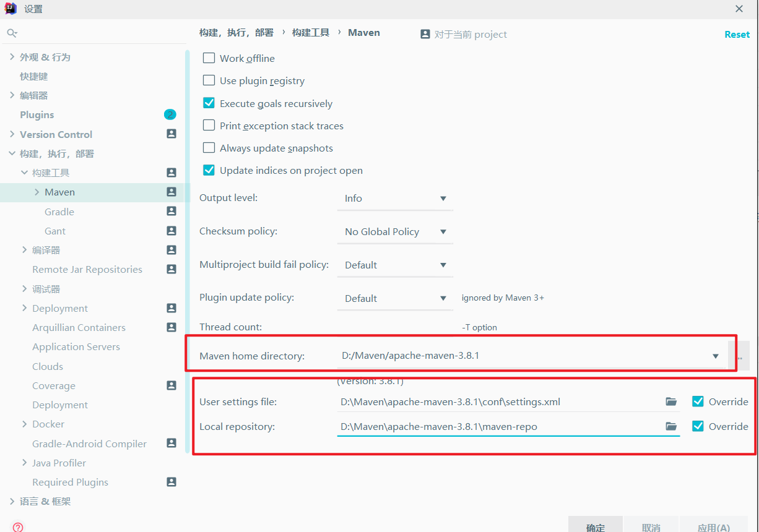759x532 pixels.
Task: Click 构建工具 breadcrumb
Action: (x=311, y=33)
